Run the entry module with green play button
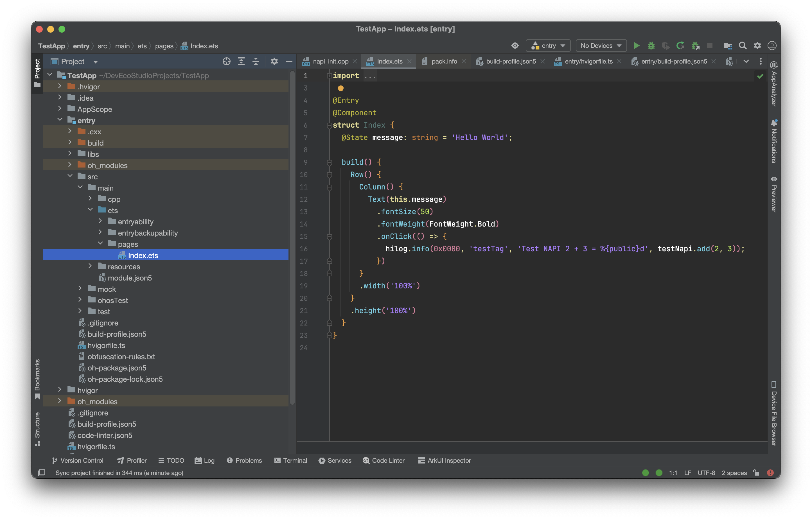 [x=636, y=46]
